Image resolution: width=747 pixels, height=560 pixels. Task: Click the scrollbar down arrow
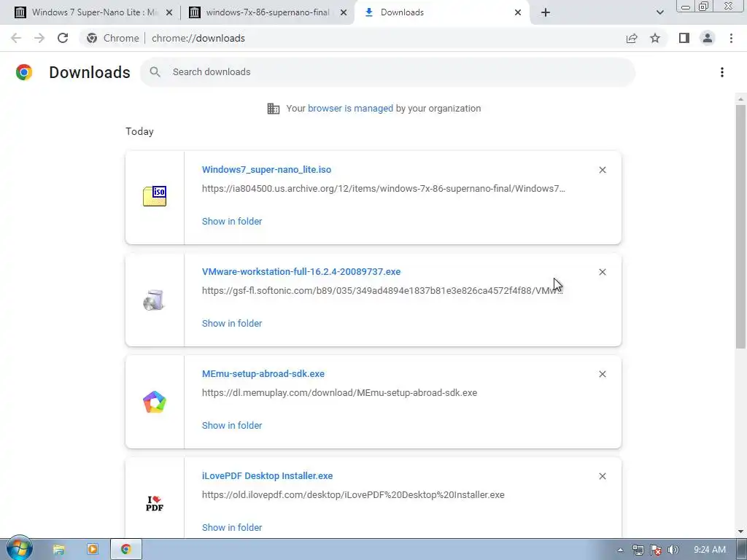pyautogui.click(x=741, y=532)
